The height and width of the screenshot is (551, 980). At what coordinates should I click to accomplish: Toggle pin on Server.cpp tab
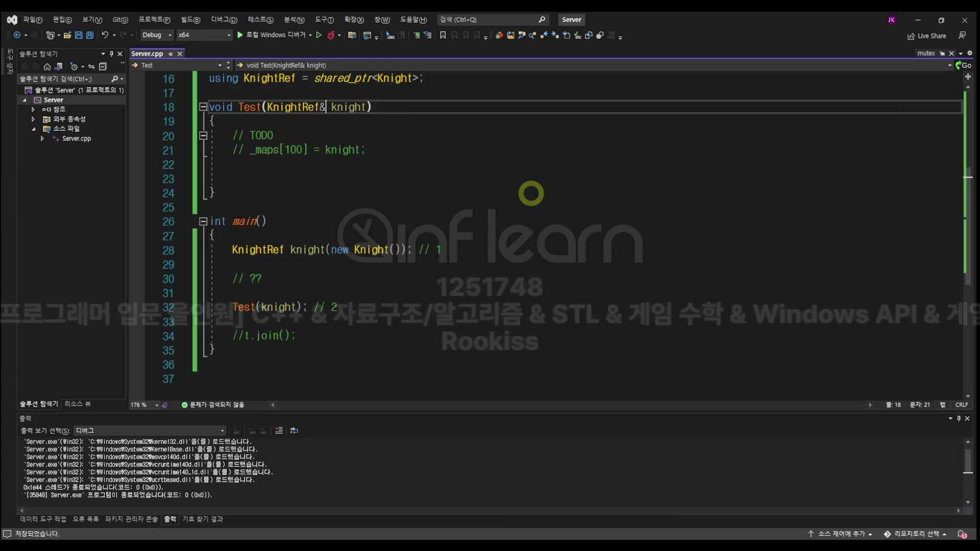click(170, 54)
